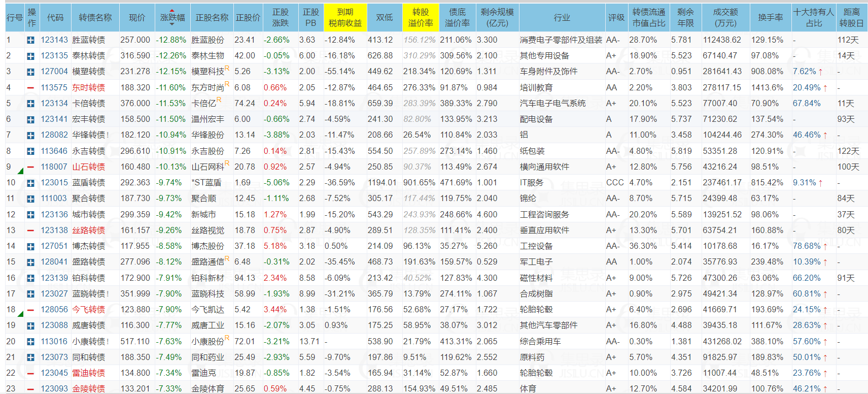Open bond code 128056 link
The width and height of the screenshot is (868, 394).
[54, 310]
